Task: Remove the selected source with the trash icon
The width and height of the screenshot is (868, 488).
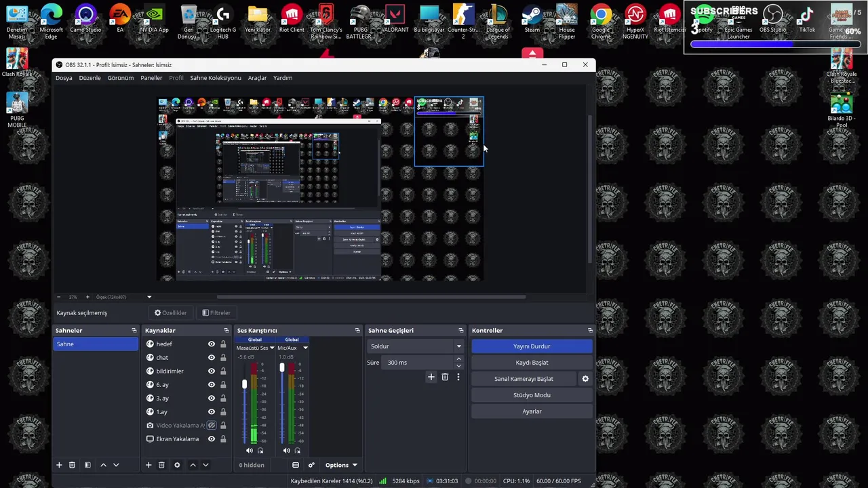Action: tap(161, 465)
